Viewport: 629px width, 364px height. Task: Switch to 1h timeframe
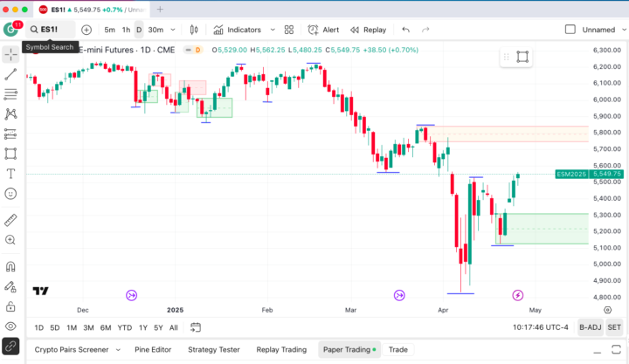click(126, 30)
